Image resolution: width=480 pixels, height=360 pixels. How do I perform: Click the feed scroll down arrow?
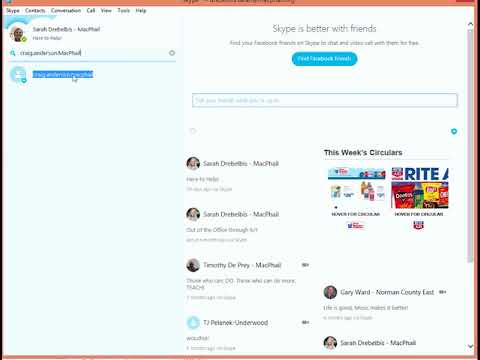coord(470,346)
